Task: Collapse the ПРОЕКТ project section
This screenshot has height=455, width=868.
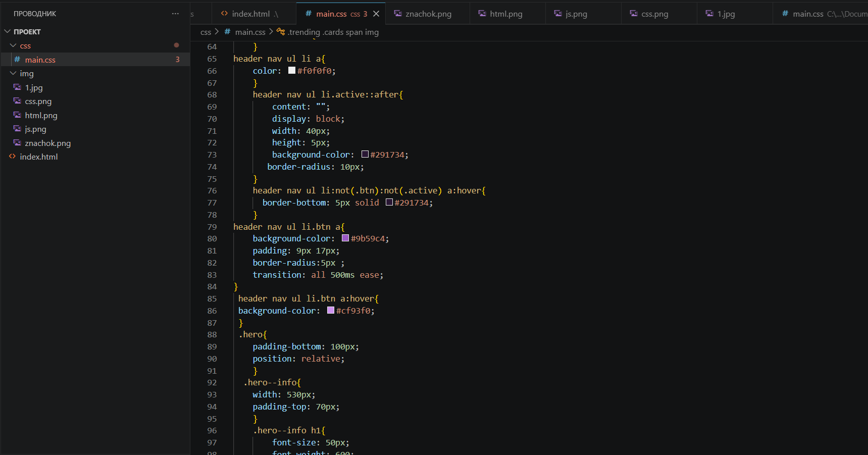Action: tap(7, 31)
